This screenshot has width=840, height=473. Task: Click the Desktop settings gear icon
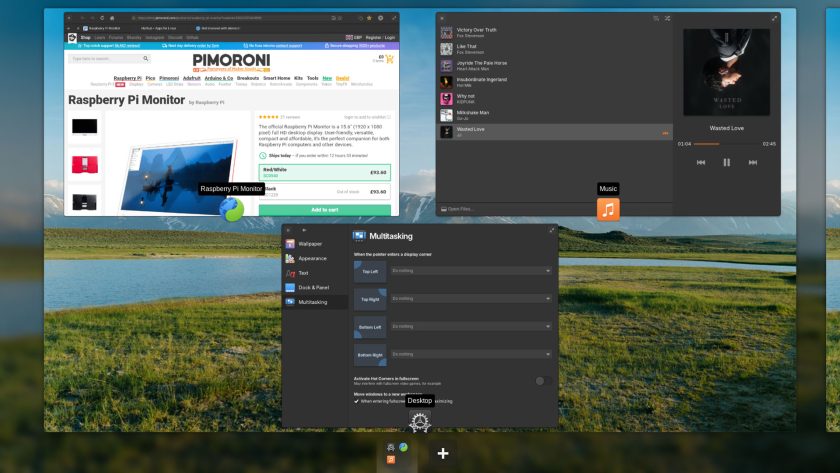[x=419, y=422]
